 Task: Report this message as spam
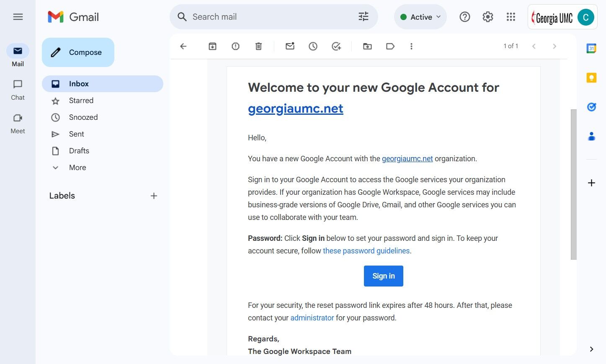coord(235,46)
